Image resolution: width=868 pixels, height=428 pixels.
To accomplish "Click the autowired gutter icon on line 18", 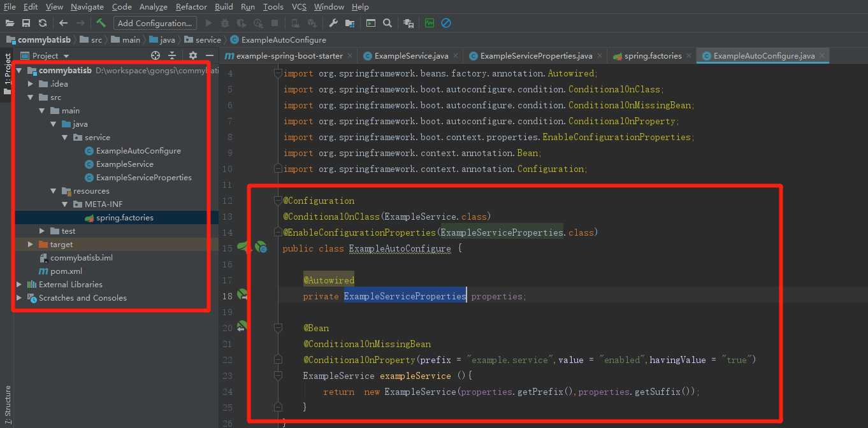I will [x=243, y=295].
